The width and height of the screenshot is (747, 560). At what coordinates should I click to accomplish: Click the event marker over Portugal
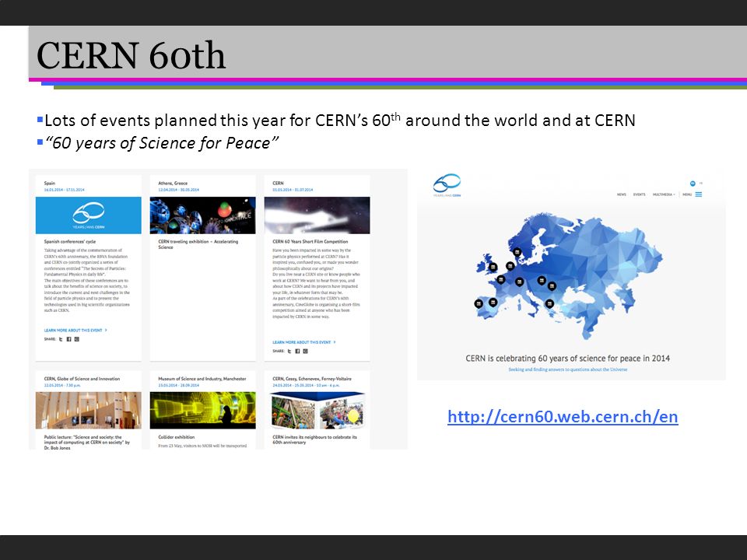pos(479,303)
